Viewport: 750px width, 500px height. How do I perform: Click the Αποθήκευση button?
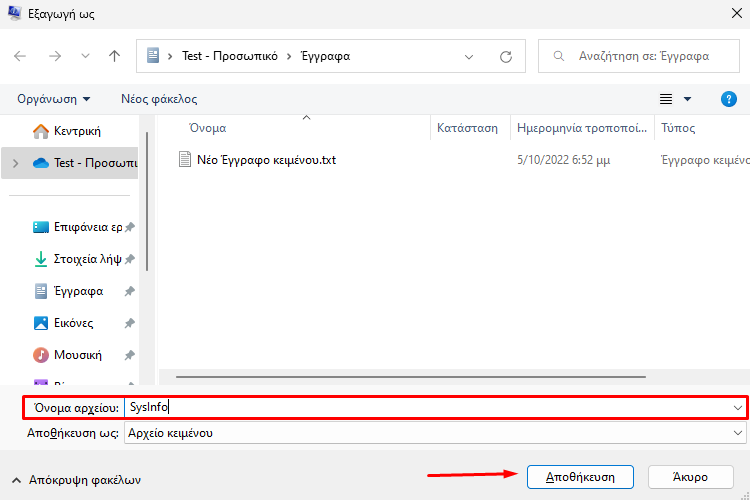[580, 477]
